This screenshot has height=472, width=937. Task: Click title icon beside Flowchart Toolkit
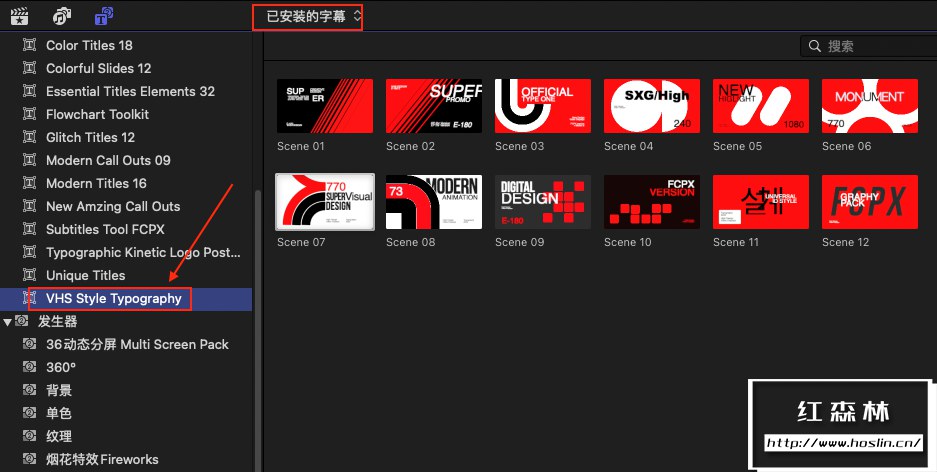[29, 114]
